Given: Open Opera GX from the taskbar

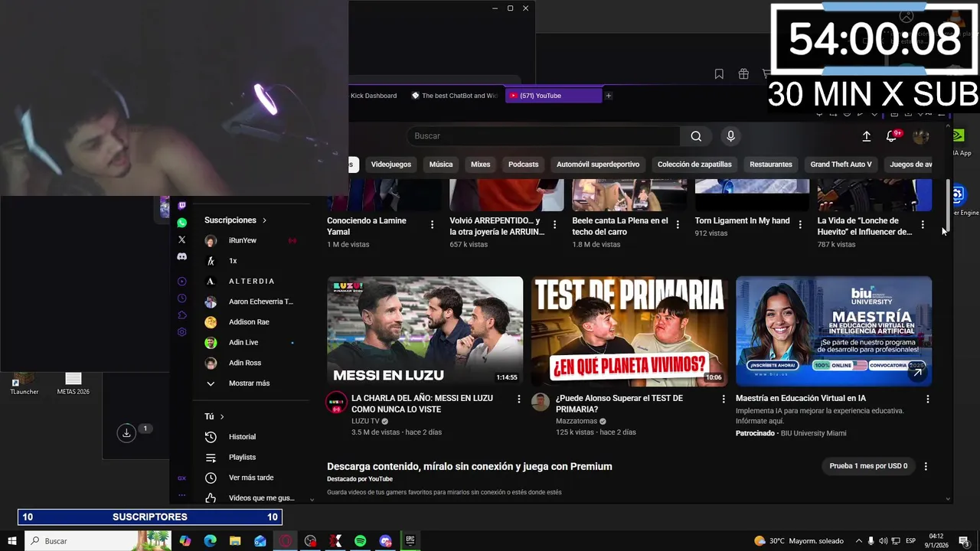Looking at the screenshot, I should coord(285,541).
